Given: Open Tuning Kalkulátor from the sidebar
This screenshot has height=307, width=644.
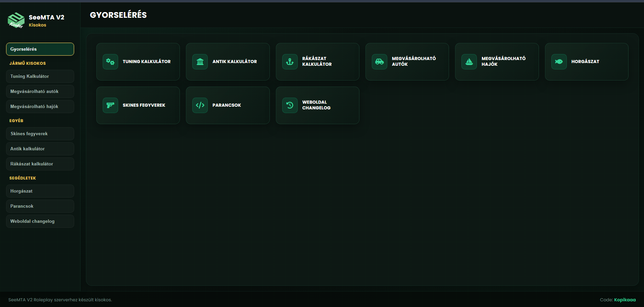Looking at the screenshot, I should [x=40, y=76].
